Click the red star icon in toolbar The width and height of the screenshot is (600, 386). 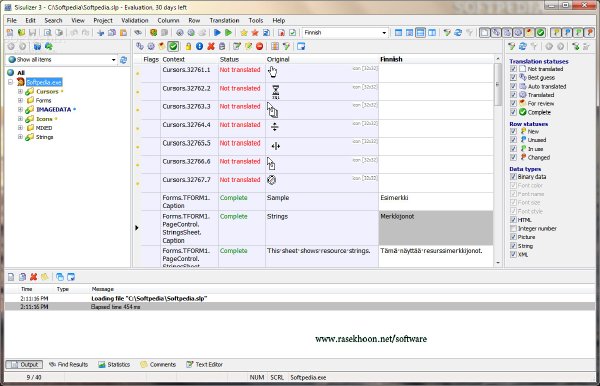[255, 33]
